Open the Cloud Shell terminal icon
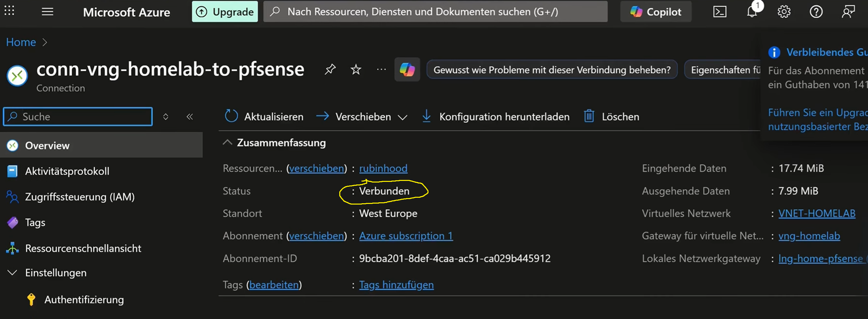 click(719, 12)
